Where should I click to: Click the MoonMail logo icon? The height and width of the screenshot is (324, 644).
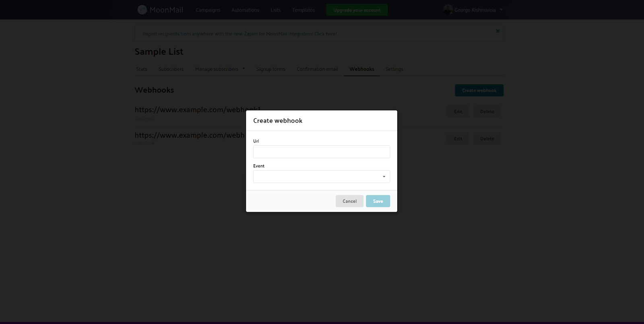click(142, 10)
